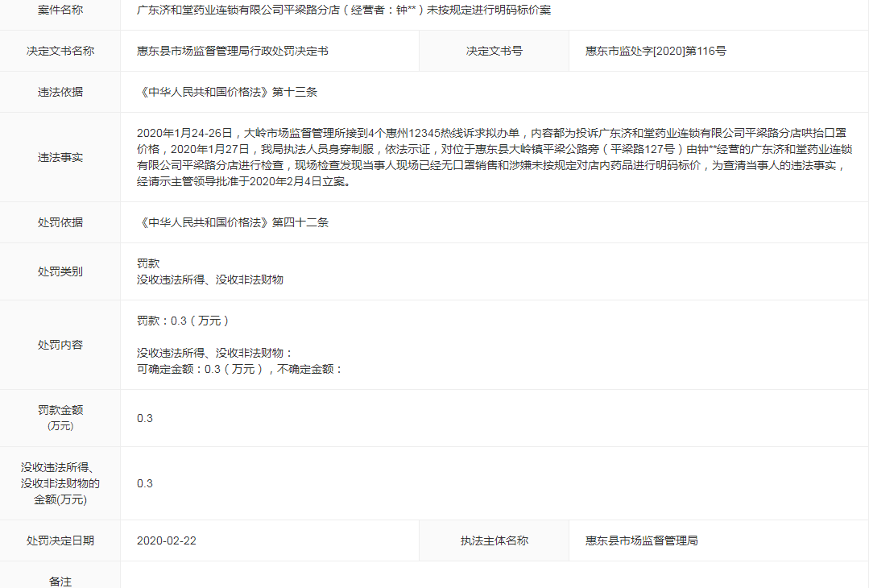
Task: Select the 决定文书名称 label
Action: (60, 51)
